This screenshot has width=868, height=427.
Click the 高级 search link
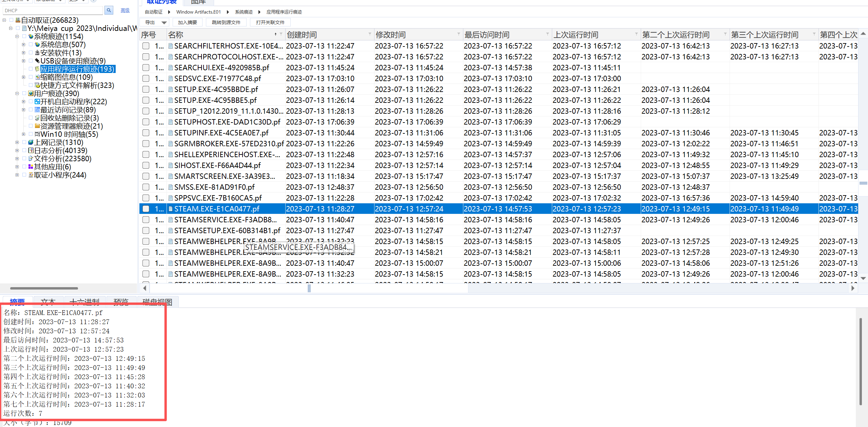pyautogui.click(x=125, y=11)
